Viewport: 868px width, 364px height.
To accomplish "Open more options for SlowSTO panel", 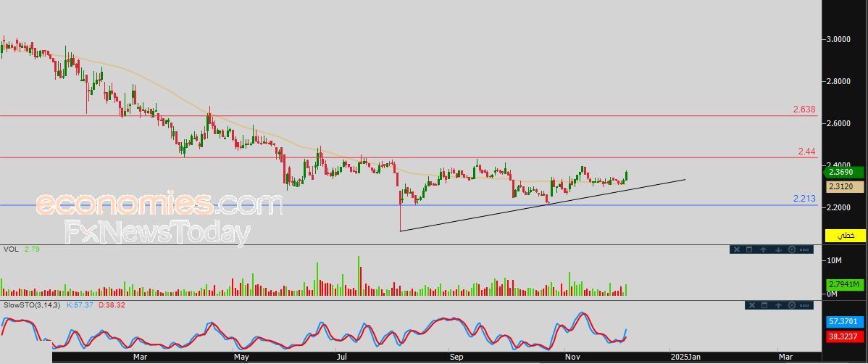I will tap(804, 305).
